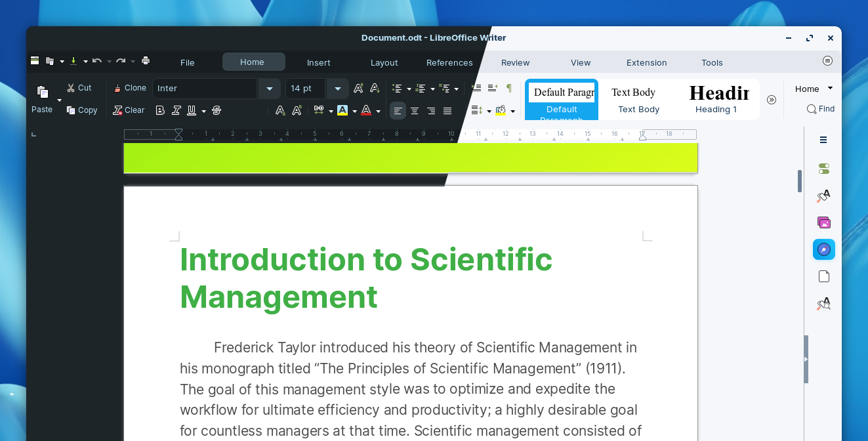This screenshot has width=868, height=441.
Task: Open the underline style dropdown arrow
Action: pyautogui.click(x=203, y=110)
